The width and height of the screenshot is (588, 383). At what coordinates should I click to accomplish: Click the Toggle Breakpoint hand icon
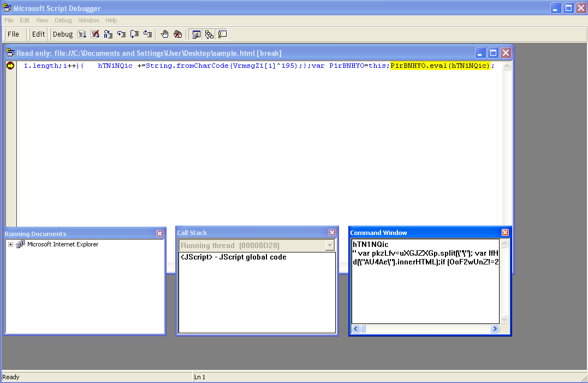point(165,34)
